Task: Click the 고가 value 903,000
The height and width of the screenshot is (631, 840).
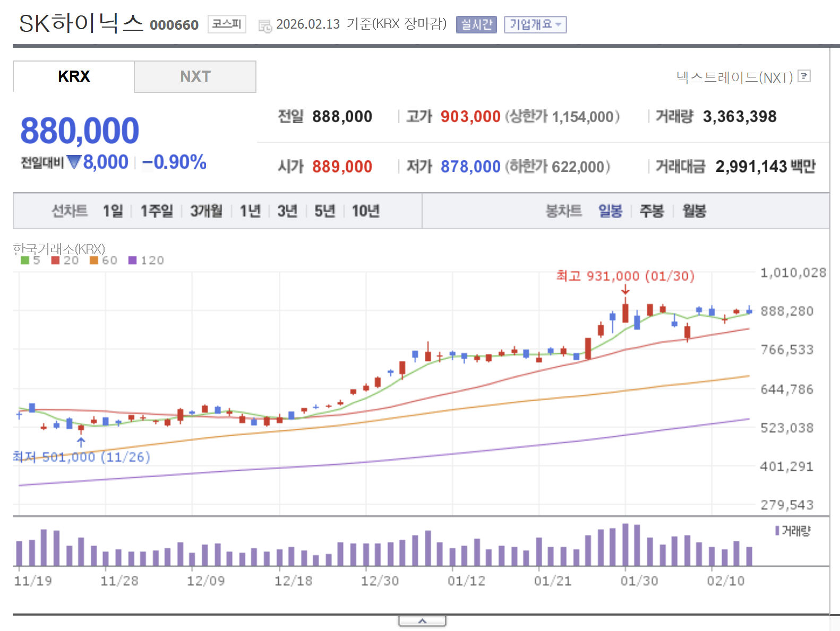Action: click(470, 117)
